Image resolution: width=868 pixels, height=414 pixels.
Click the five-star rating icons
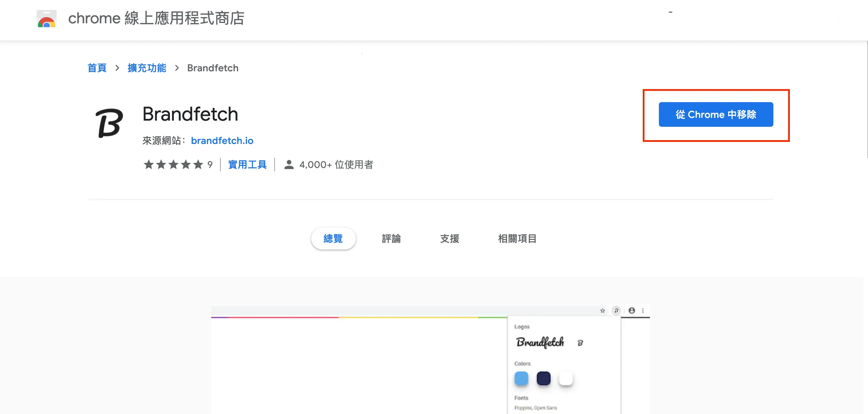173,165
